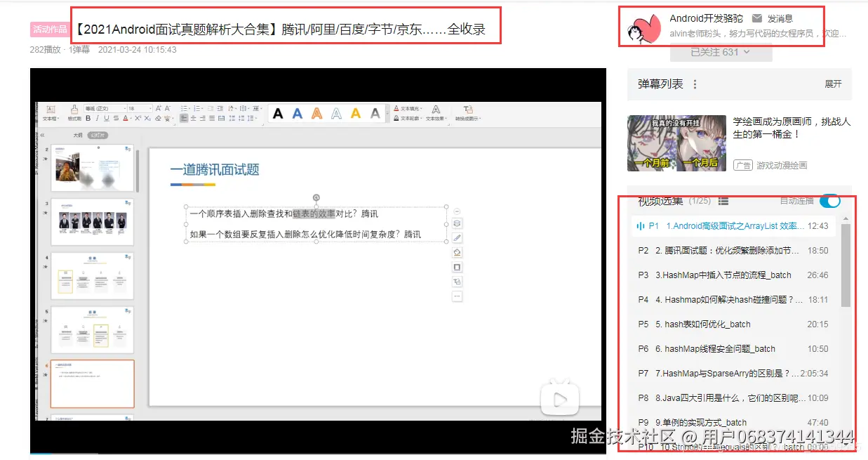Click the 282播放 play count text
This screenshot has width=868, height=460.
pos(46,50)
